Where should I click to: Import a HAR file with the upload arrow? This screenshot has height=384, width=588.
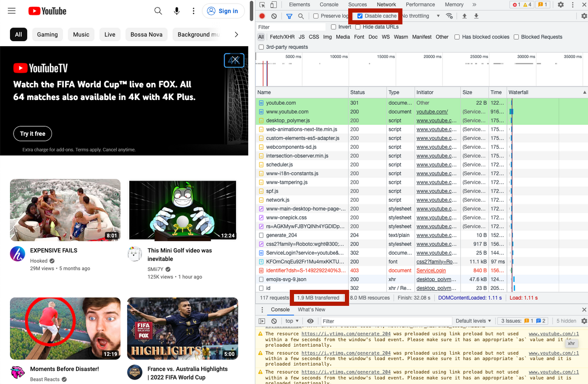[x=465, y=16]
